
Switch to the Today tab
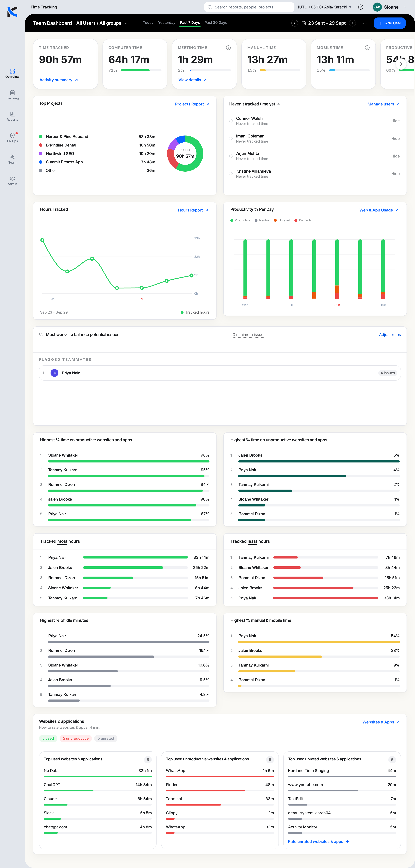(148, 23)
